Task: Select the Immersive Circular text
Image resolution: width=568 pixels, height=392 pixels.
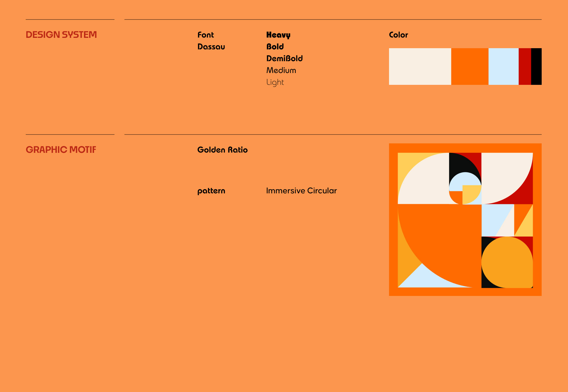Action: coord(301,191)
